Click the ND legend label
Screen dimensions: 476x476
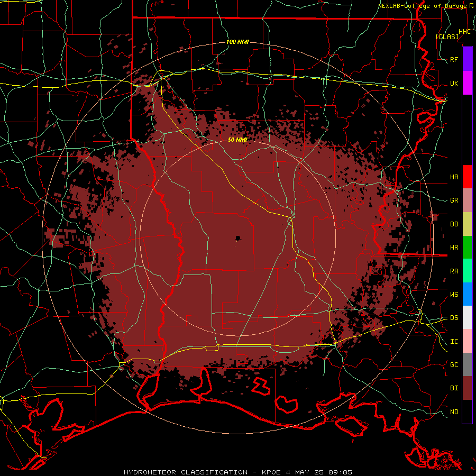coord(454,412)
